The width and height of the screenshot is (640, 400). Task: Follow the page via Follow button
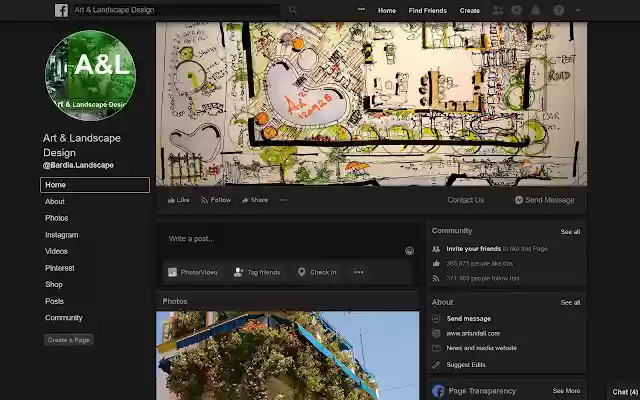coord(216,200)
